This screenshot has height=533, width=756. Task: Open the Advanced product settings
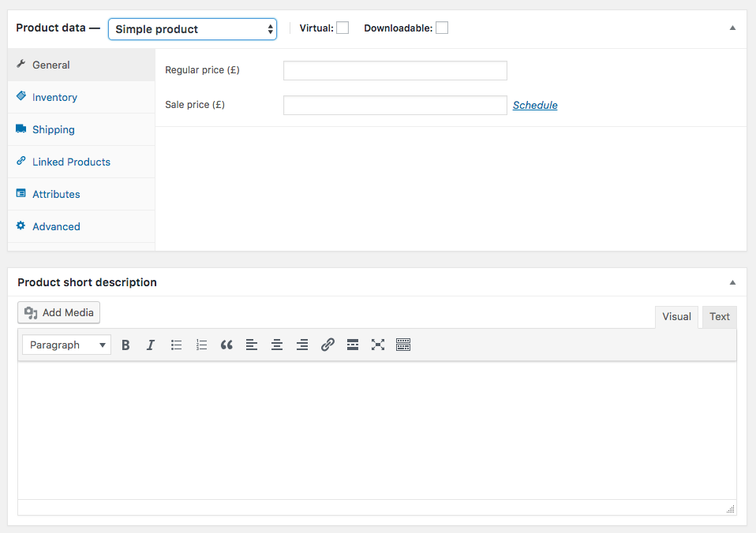pyautogui.click(x=55, y=226)
